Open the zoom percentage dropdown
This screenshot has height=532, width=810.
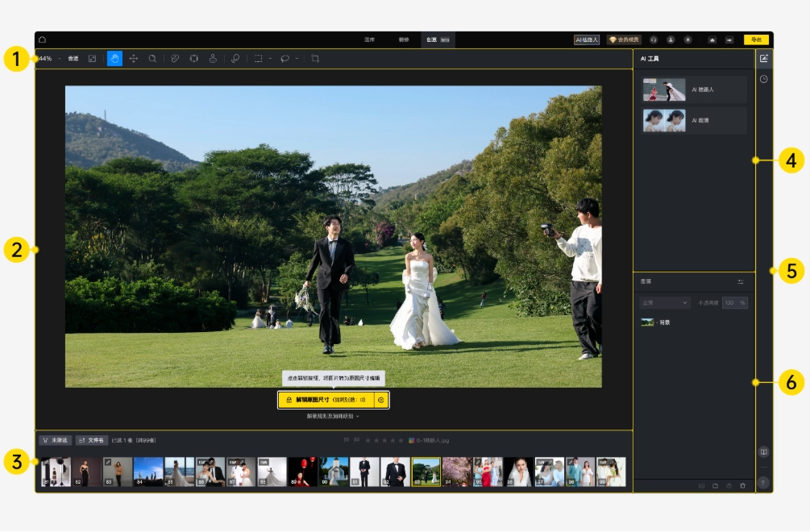point(59,59)
